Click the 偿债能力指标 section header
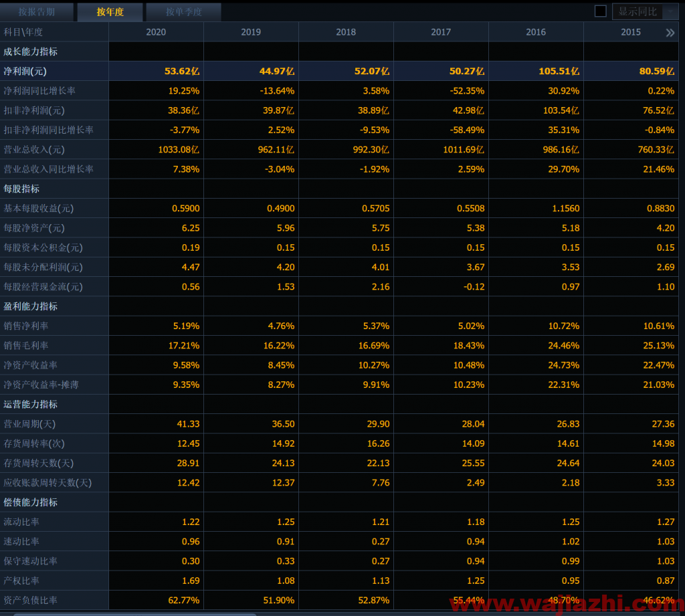 (x=31, y=502)
